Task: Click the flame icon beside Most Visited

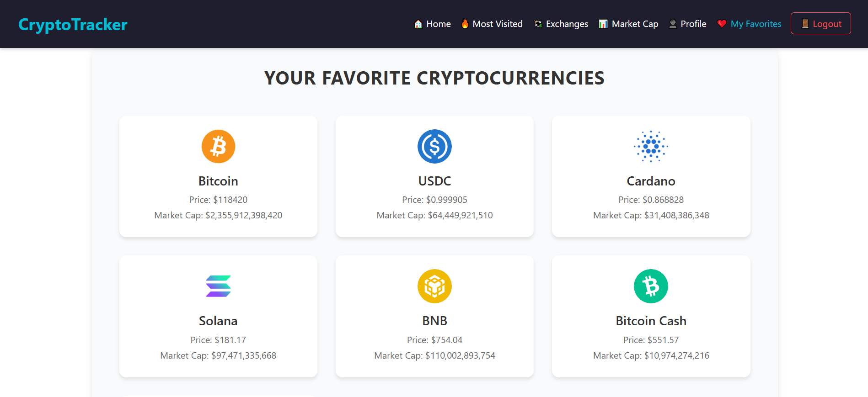Action: point(465,23)
